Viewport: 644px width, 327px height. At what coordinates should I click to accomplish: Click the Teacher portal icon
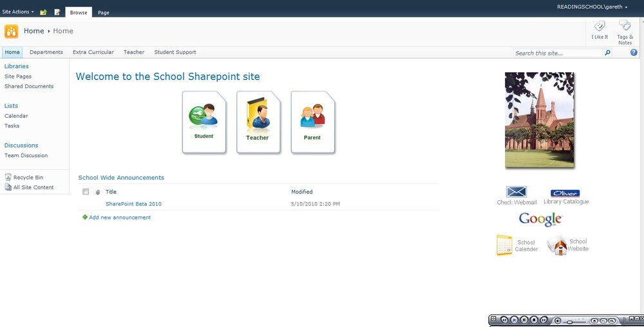[258, 122]
